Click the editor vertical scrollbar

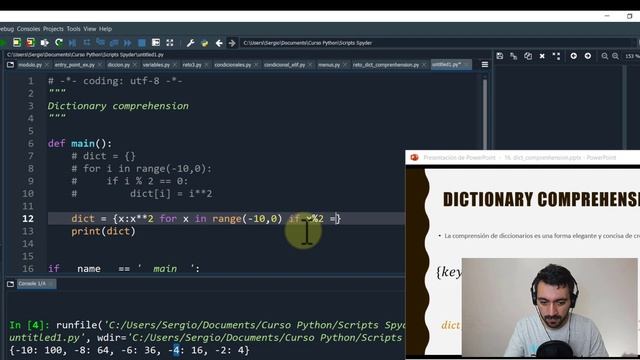pos(485,114)
